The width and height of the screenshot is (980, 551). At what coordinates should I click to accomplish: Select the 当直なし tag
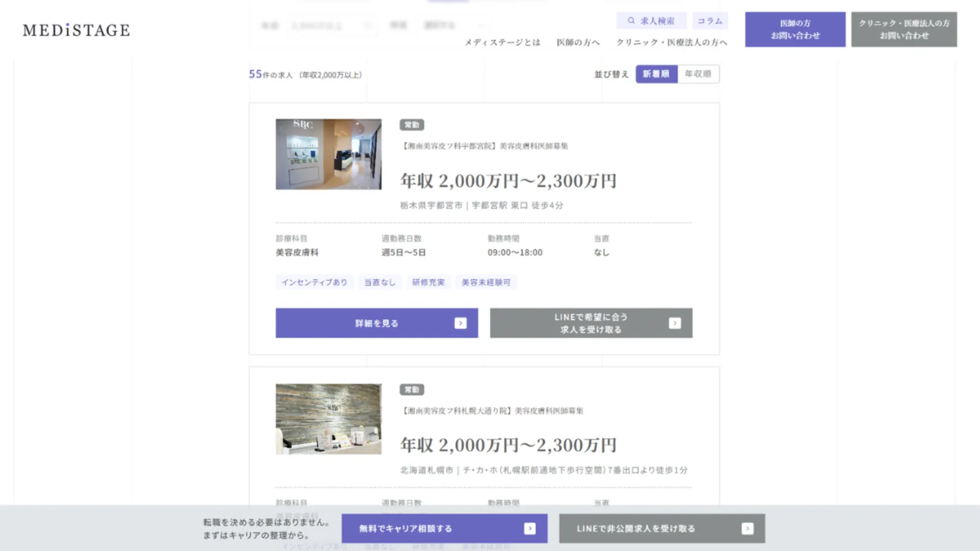[x=379, y=282]
